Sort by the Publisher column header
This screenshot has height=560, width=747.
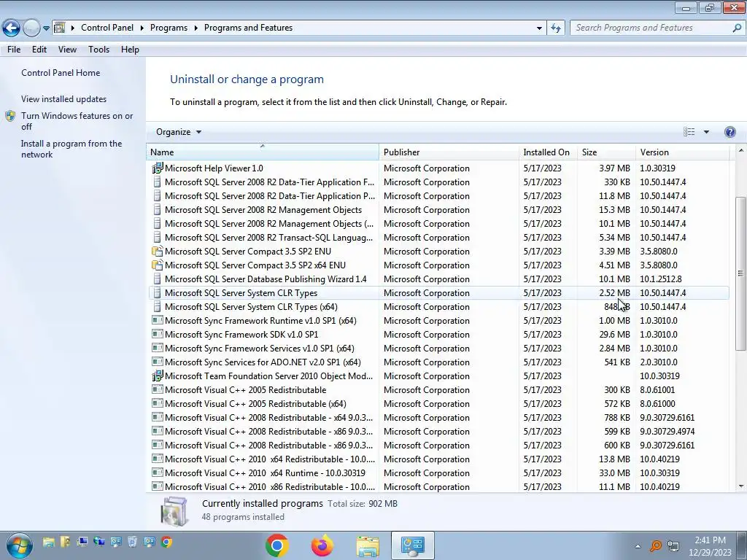coord(449,152)
